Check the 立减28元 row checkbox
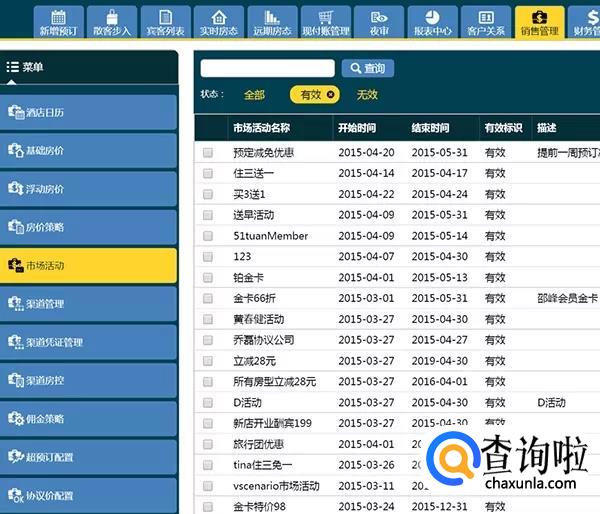Image resolution: width=600 pixels, height=514 pixels. coord(208,361)
